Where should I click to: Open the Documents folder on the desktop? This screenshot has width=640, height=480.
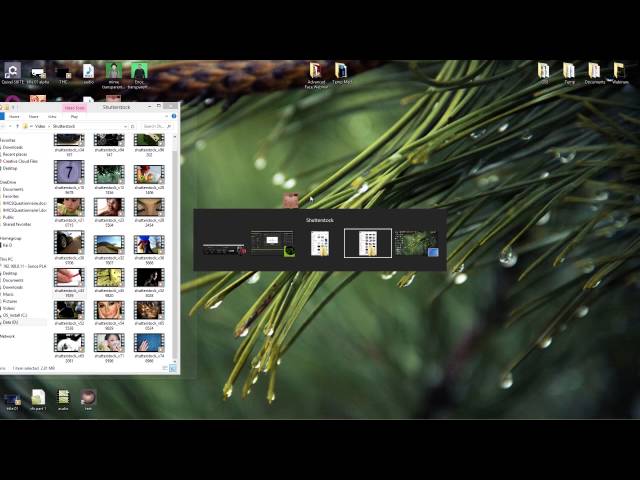tap(594, 73)
